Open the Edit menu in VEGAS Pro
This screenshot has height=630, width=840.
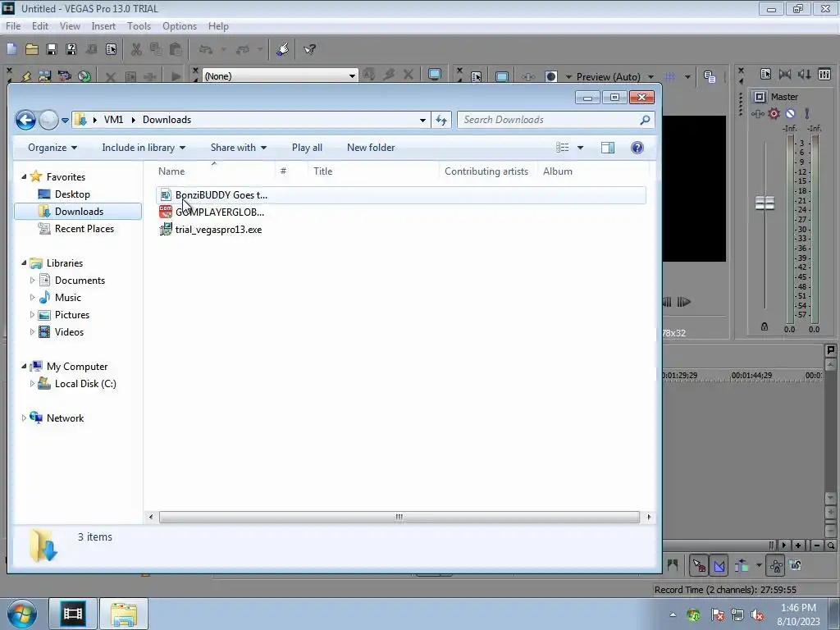click(39, 25)
